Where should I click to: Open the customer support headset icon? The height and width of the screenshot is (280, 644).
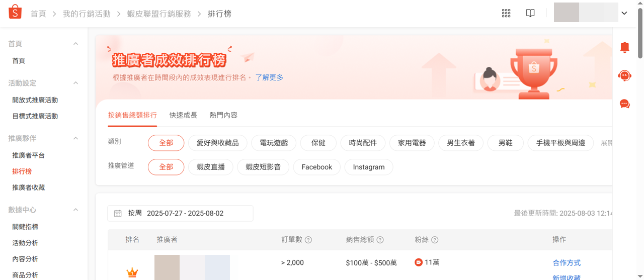click(625, 76)
